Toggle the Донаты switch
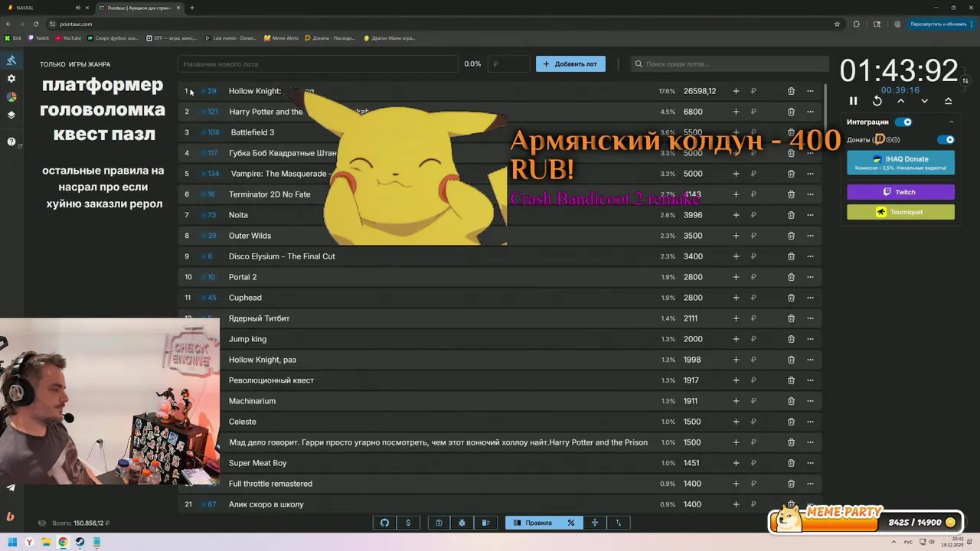The width and height of the screenshot is (980, 551). coord(946,139)
